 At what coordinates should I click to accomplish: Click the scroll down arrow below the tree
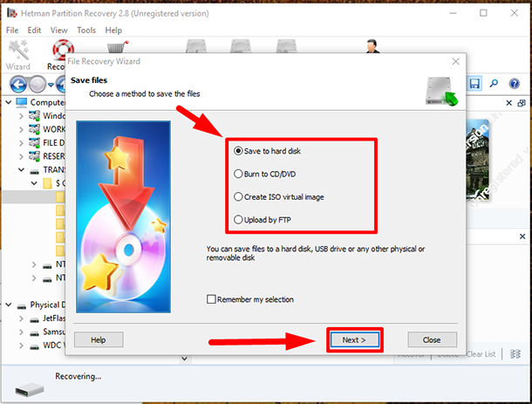[184, 359]
